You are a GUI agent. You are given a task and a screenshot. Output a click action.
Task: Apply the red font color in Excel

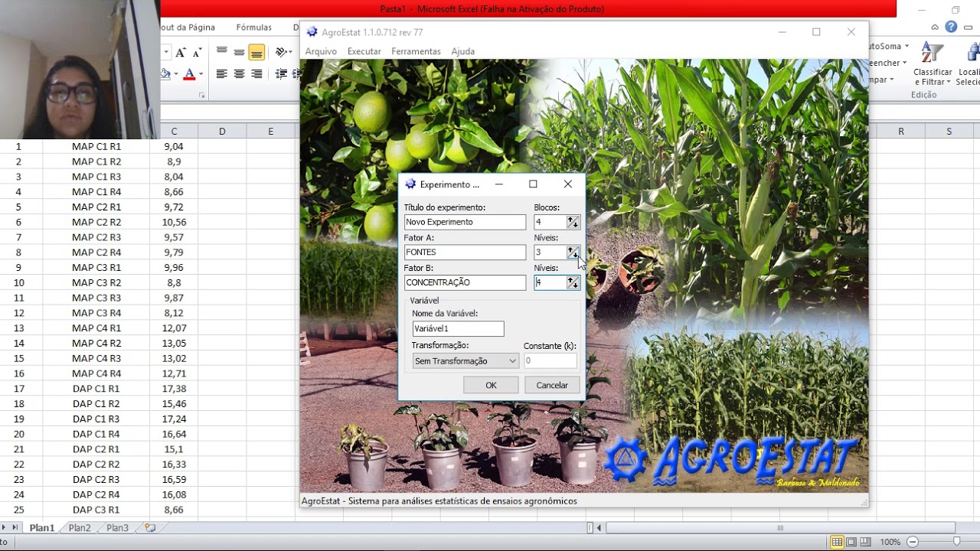tap(189, 74)
